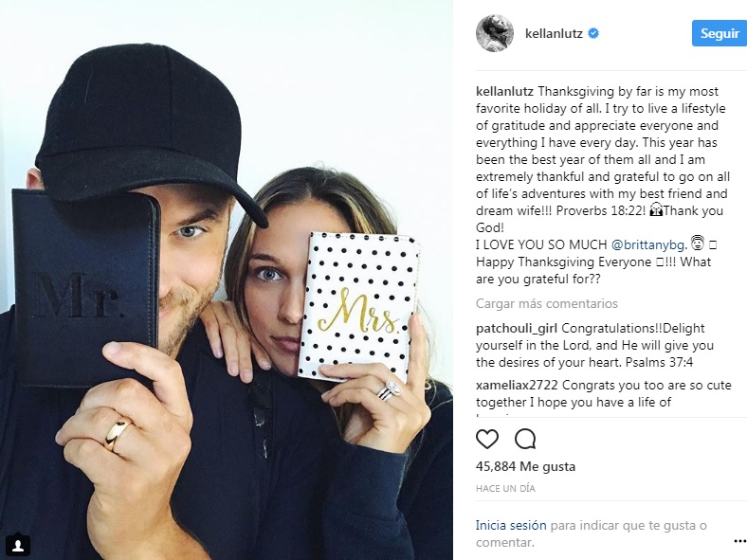747x560 pixels.
Task: Click Inicia sesión to log in
Action: pyautogui.click(x=511, y=525)
